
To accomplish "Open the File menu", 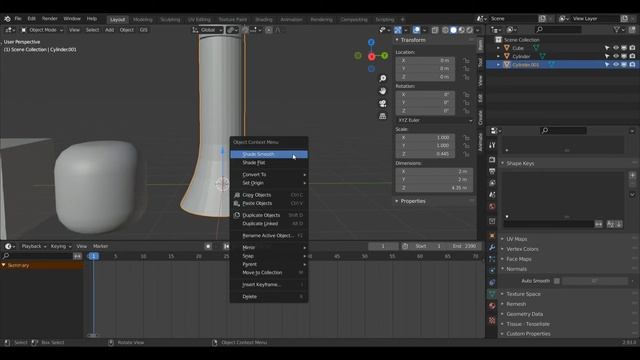I will 18,19.
